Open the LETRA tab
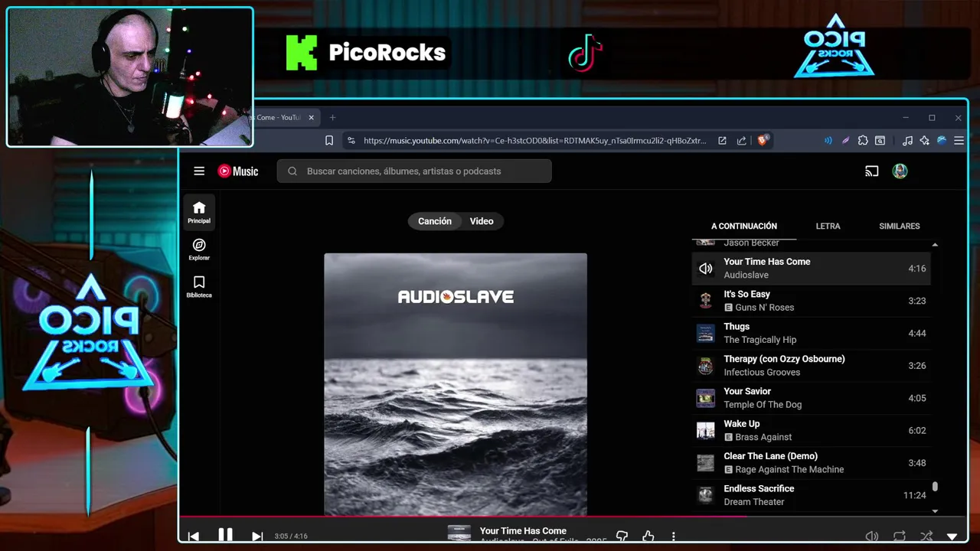The width and height of the screenshot is (980, 551). point(828,227)
